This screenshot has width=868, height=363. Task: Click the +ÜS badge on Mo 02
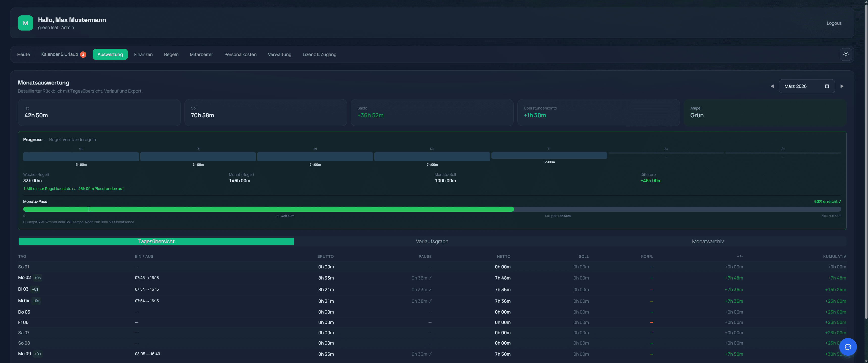click(37, 278)
